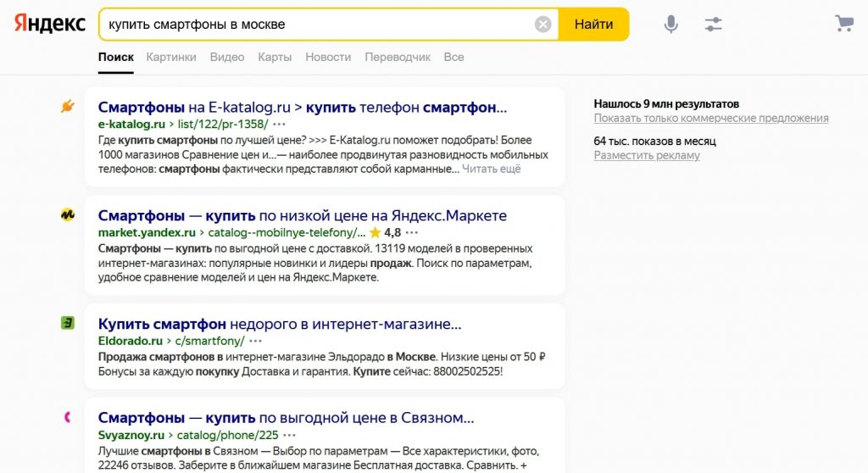Open search settings sliders icon
868x473 pixels.
click(713, 25)
